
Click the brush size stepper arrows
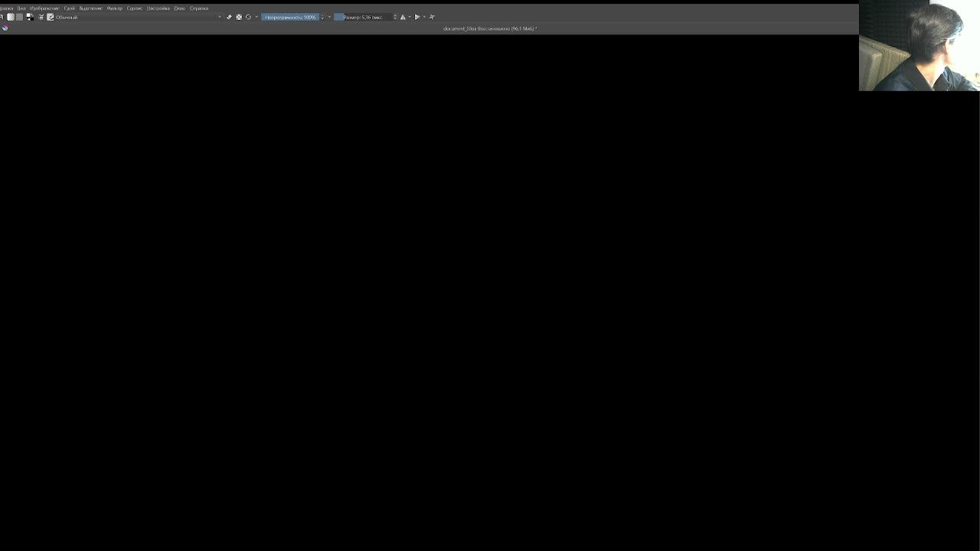click(395, 17)
